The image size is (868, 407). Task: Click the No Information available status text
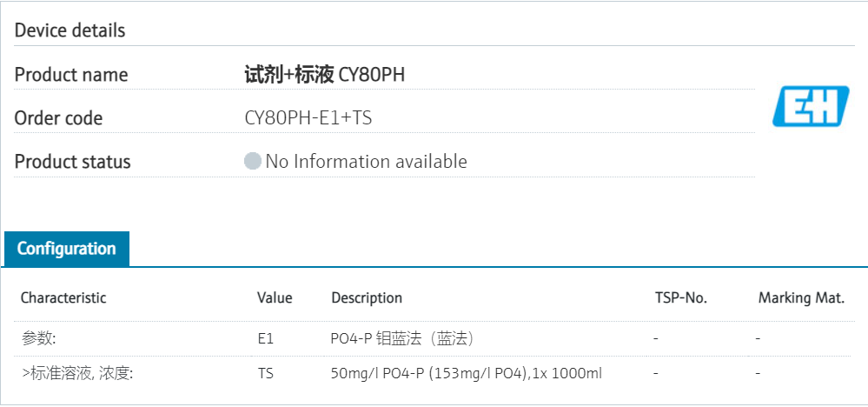click(x=366, y=162)
